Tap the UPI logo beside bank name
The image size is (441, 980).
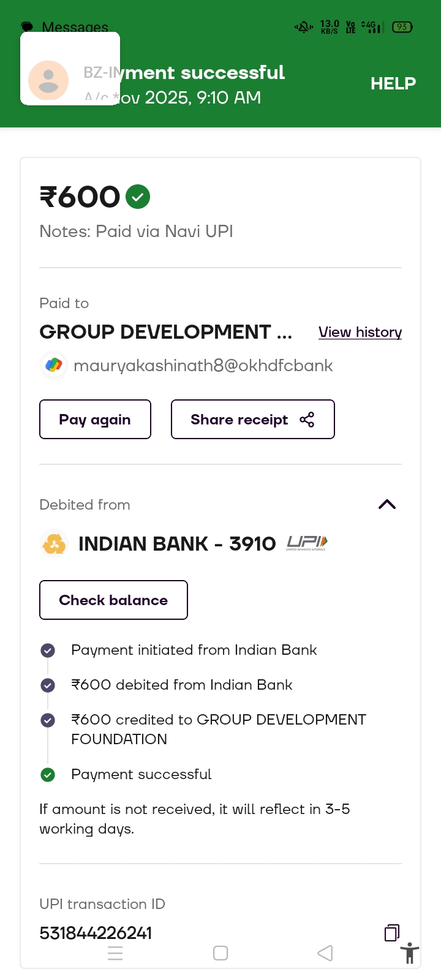tap(307, 543)
